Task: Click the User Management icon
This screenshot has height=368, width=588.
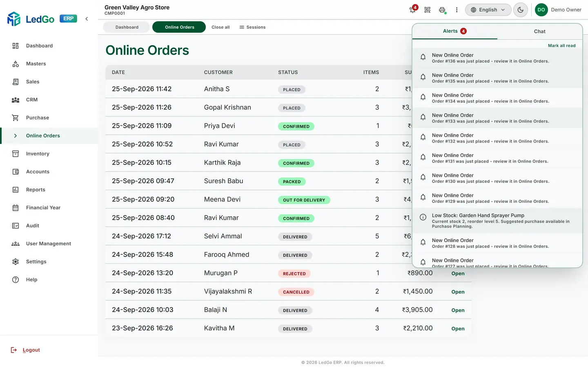Action: pos(16,244)
